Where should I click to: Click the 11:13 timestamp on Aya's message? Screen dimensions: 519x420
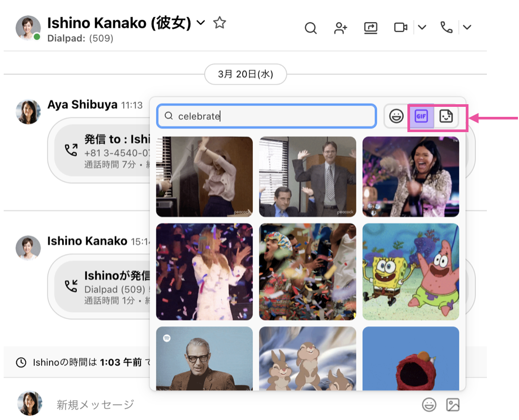(x=132, y=105)
